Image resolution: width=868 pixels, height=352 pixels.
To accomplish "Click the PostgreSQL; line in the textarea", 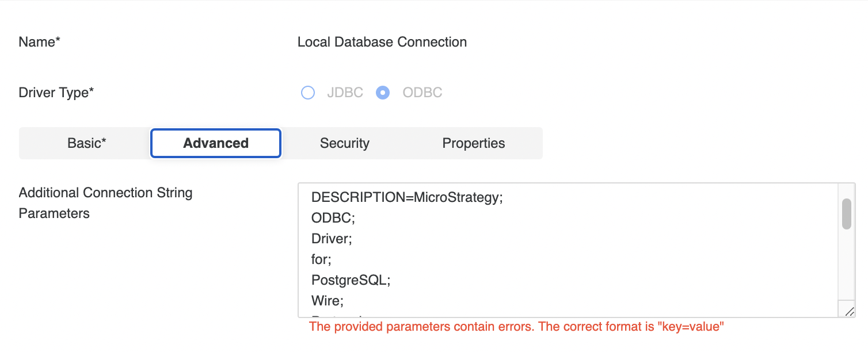I will (350, 280).
